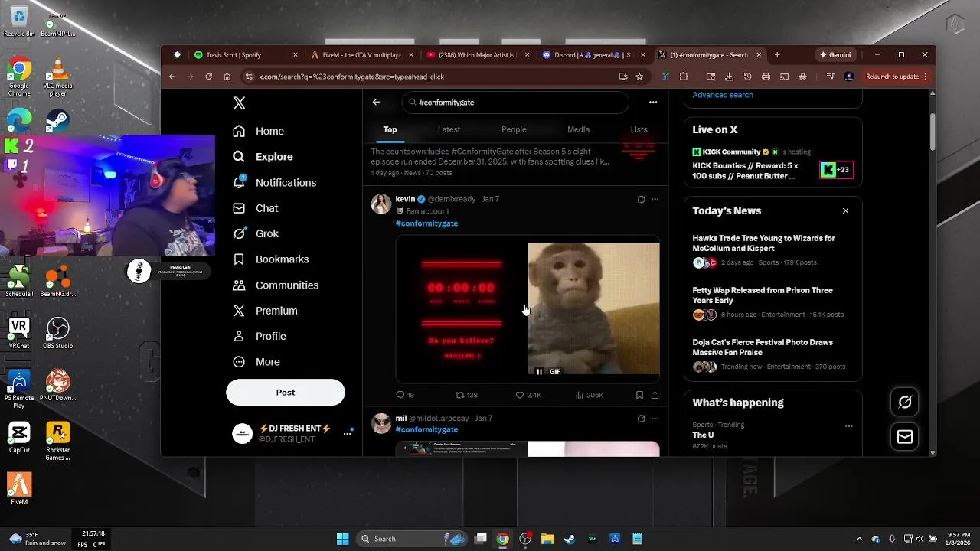Switch to the Latest tab
Viewport: 980px width, 551px height.
point(449,129)
